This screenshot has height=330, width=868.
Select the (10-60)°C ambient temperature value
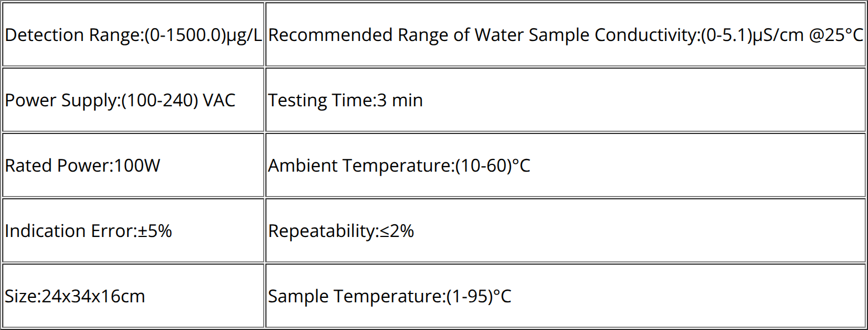pyautogui.click(x=493, y=166)
